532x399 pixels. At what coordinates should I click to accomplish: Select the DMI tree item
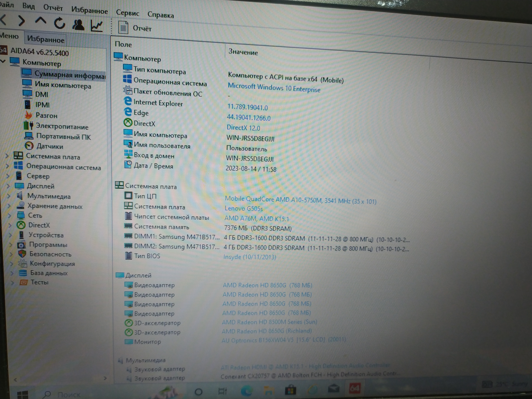point(42,94)
